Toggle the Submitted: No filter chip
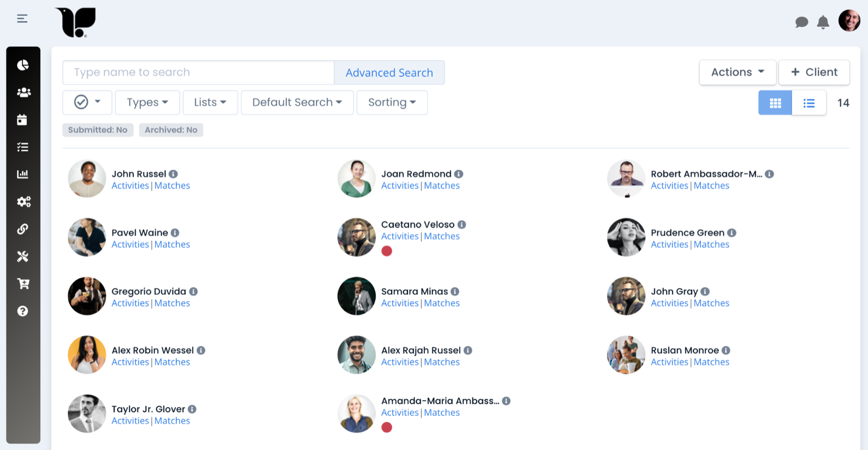This screenshot has height=450, width=868. pyautogui.click(x=98, y=130)
